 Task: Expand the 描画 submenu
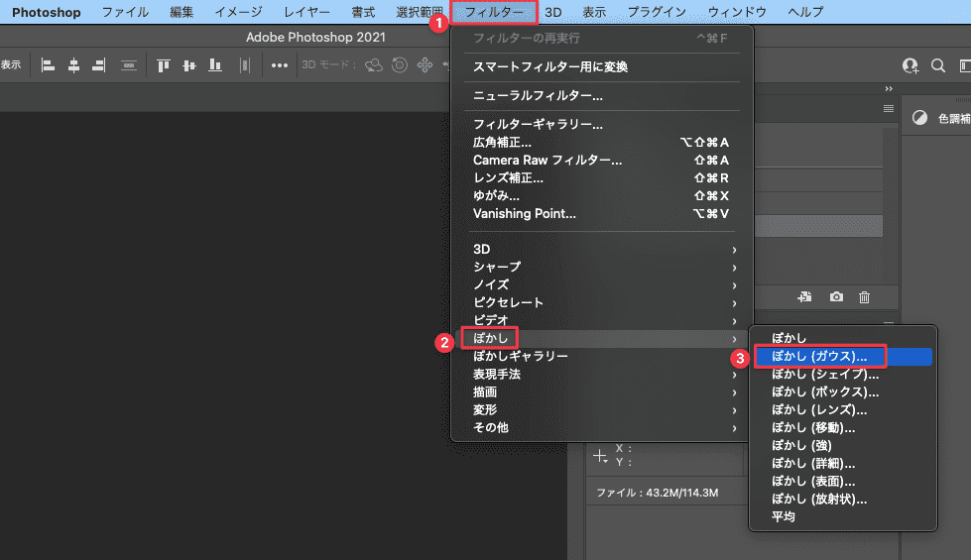pyautogui.click(x=602, y=392)
